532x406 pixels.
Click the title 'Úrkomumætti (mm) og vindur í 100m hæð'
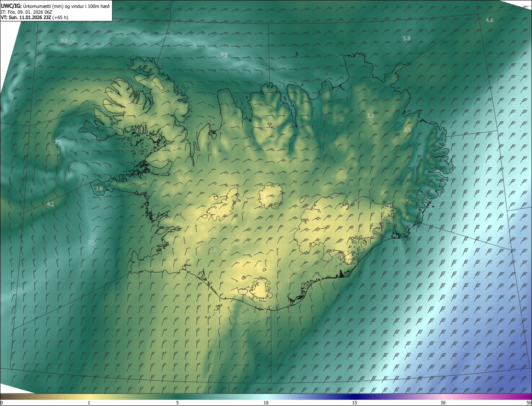[66, 5]
